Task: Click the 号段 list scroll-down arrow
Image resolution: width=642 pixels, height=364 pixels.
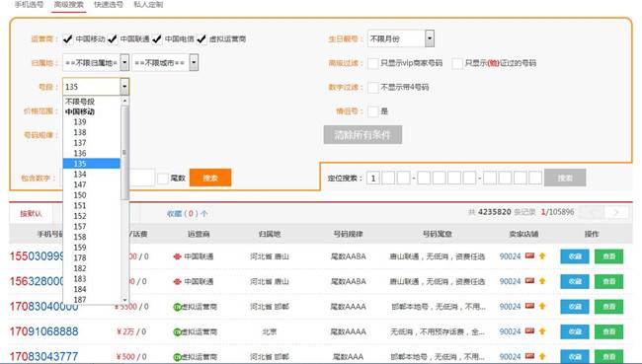Action: [x=124, y=300]
